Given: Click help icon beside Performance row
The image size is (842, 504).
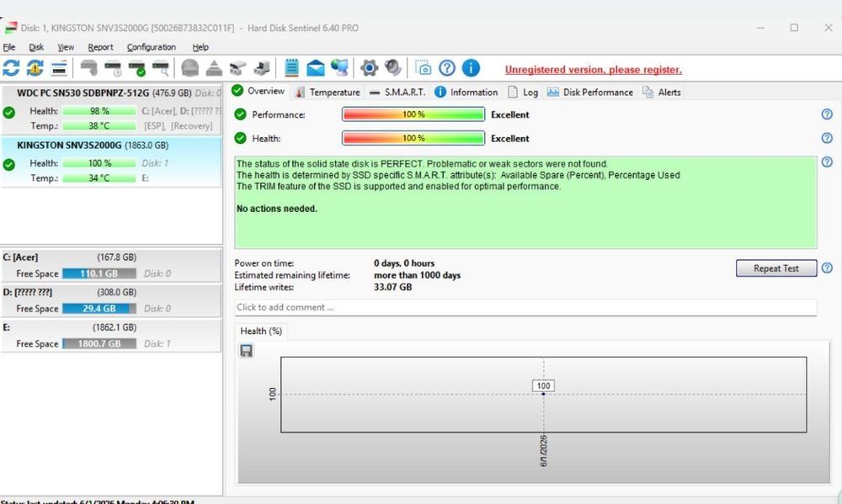Looking at the screenshot, I should click(827, 114).
